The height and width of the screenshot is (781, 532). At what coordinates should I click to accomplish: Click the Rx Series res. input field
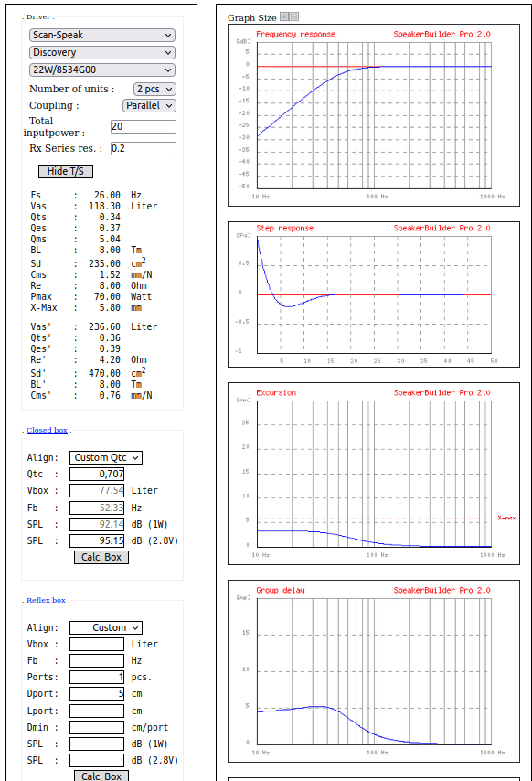pos(144,148)
